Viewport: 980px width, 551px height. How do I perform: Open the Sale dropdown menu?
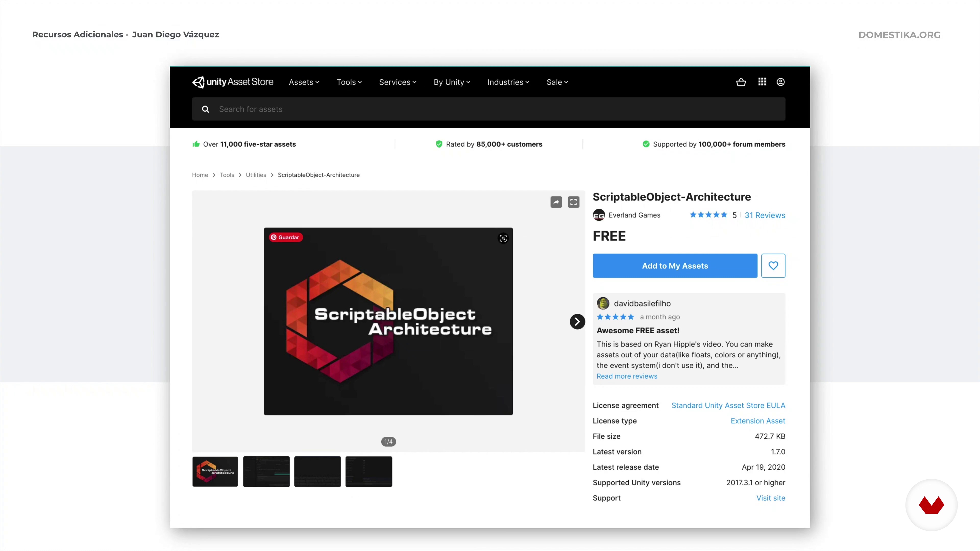557,82
